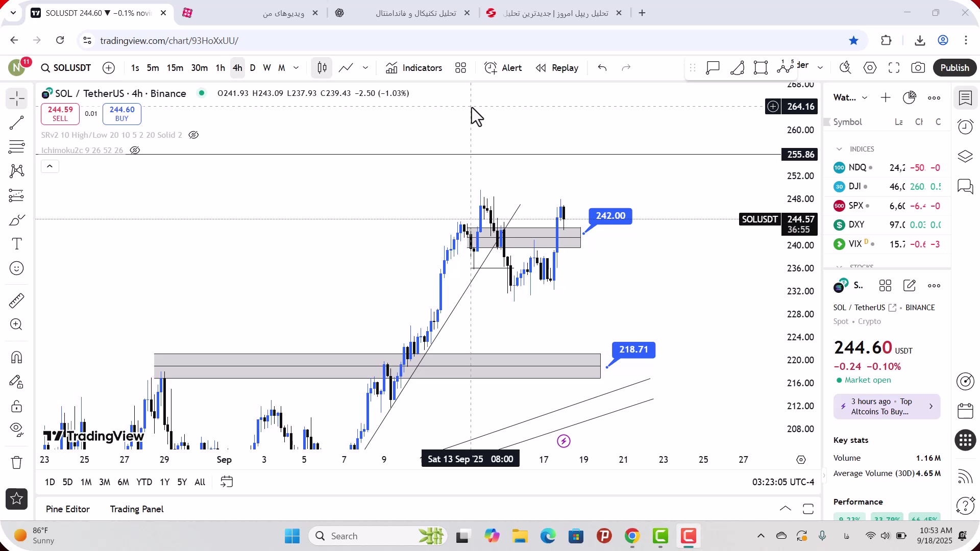Open favorites star toolbar button
This screenshot has height=551, width=980.
pyautogui.click(x=17, y=499)
